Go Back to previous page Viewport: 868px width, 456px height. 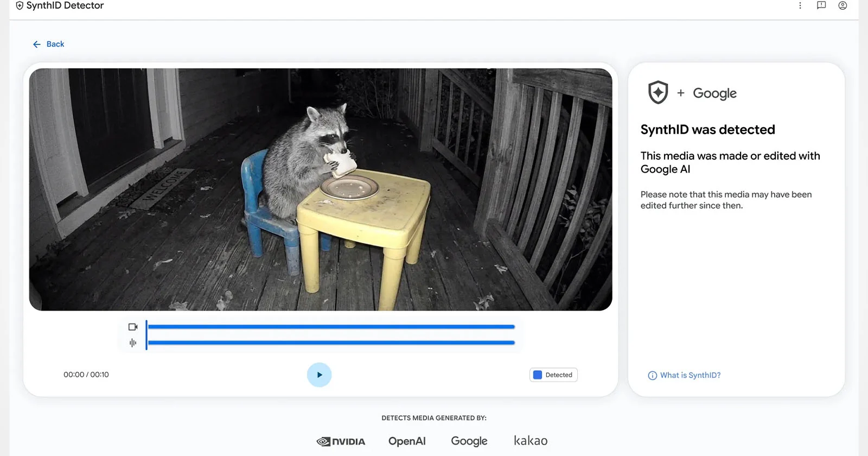[x=48, y=45]
